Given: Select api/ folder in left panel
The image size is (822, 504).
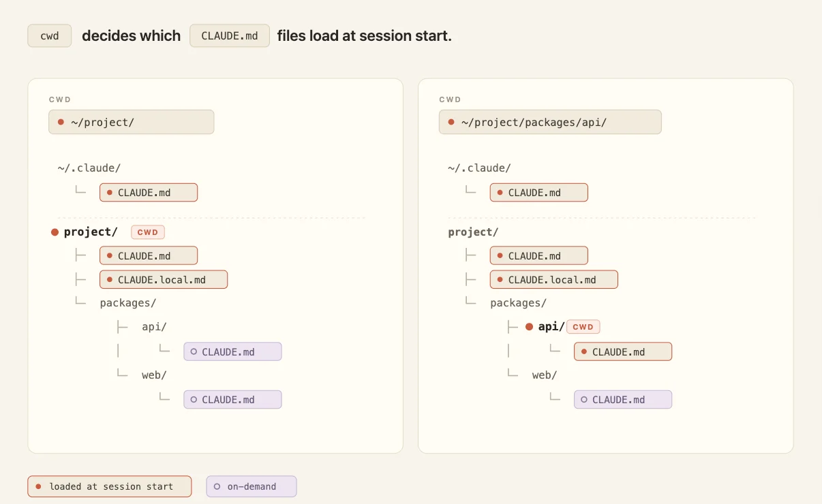Looking at the screenshot, I should (155, 327).
